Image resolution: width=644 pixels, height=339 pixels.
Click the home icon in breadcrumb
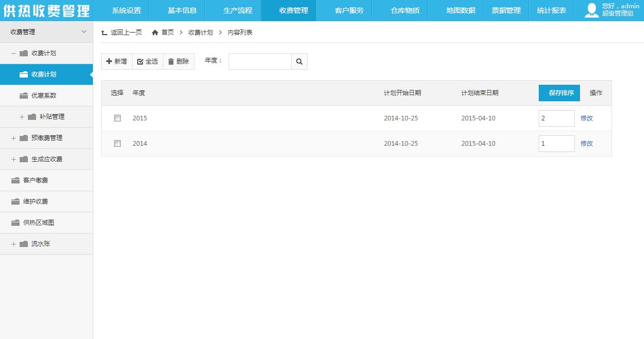point(155,33)
